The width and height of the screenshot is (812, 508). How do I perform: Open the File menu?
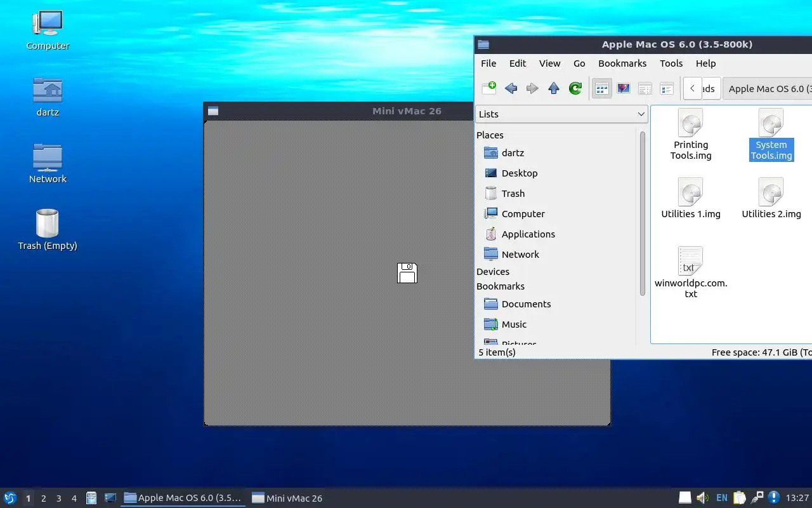coord(488,63)
